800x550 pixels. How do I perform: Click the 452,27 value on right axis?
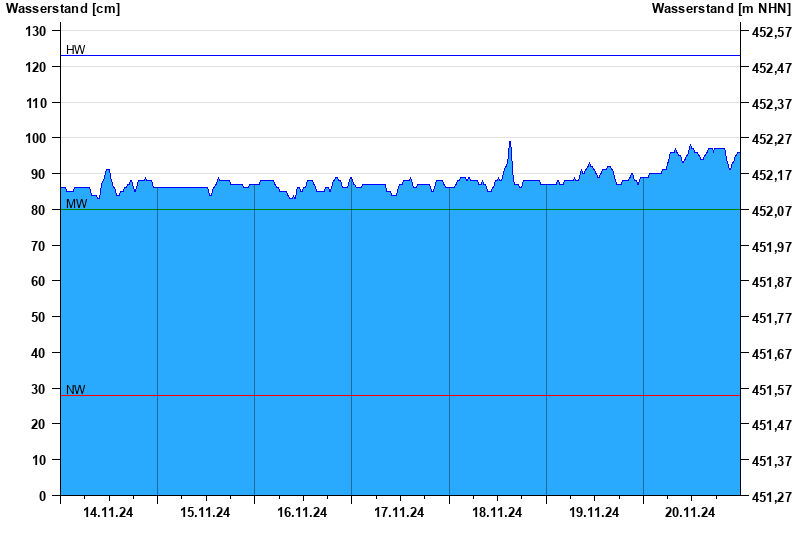[x=772, y=139]
